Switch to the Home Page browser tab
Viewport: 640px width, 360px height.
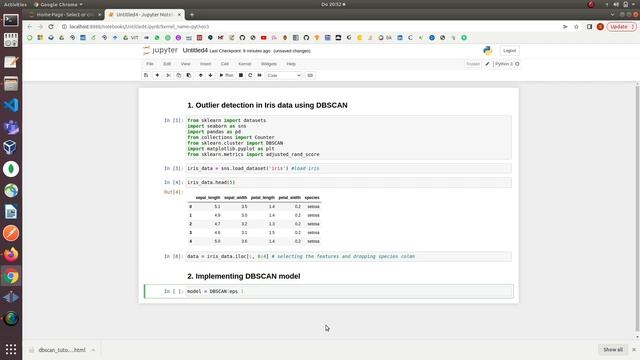65,14
